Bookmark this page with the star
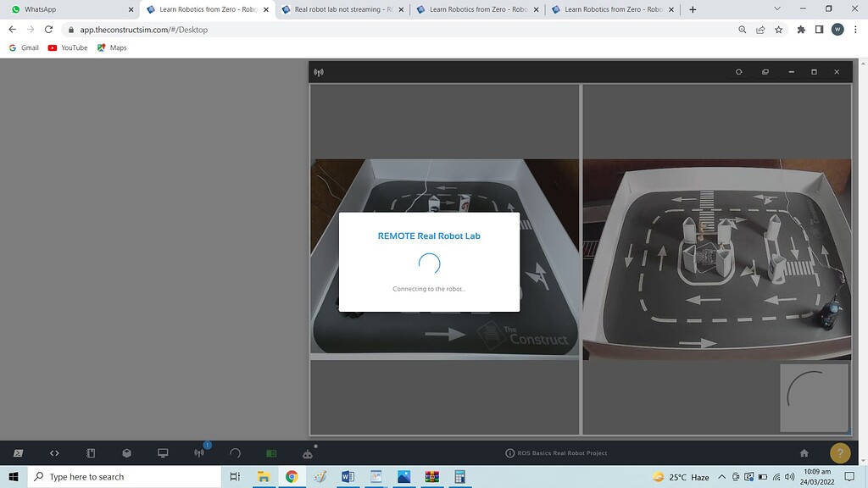Viewport: 868px width, 488px height. (x=779, y=30)
